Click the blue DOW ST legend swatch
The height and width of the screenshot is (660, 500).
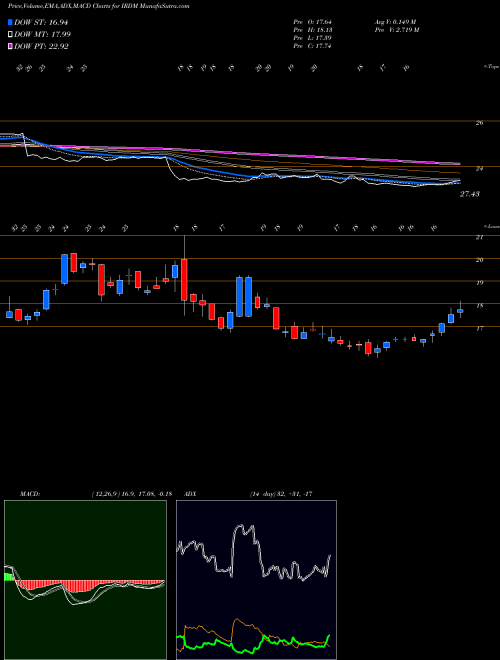click(x=11, y=23)
